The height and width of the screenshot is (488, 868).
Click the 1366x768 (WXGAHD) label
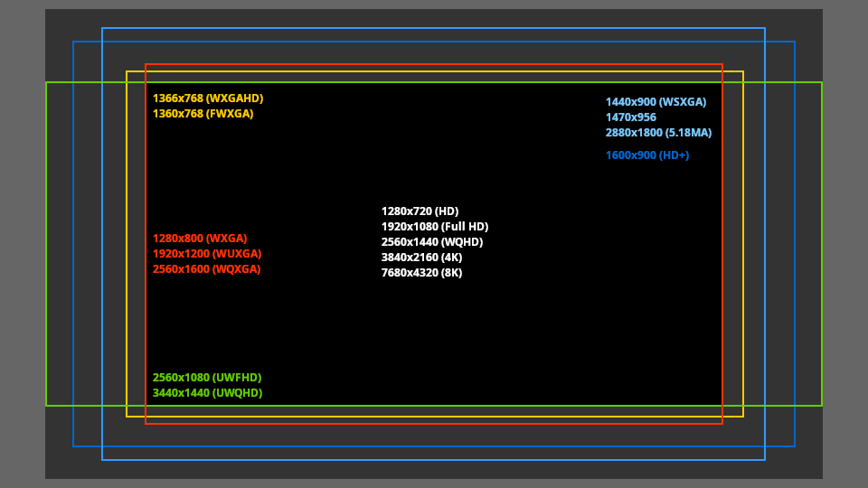(x=208, y=99)
